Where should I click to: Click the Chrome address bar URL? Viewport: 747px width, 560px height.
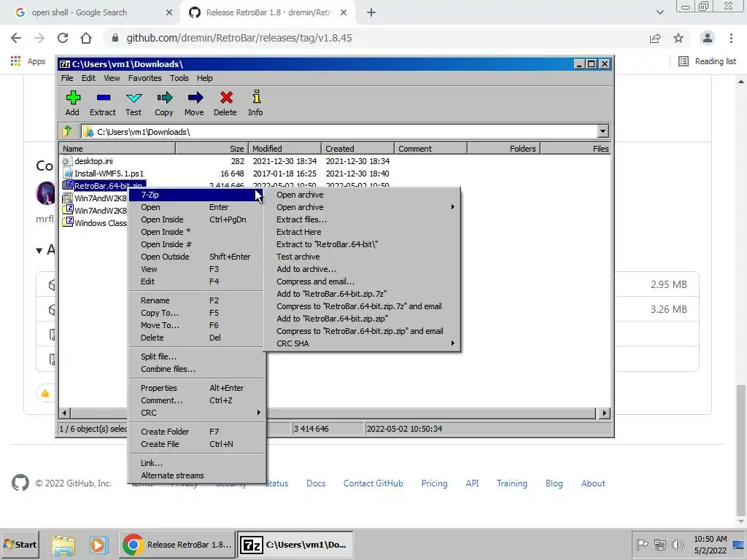[239, 38]
